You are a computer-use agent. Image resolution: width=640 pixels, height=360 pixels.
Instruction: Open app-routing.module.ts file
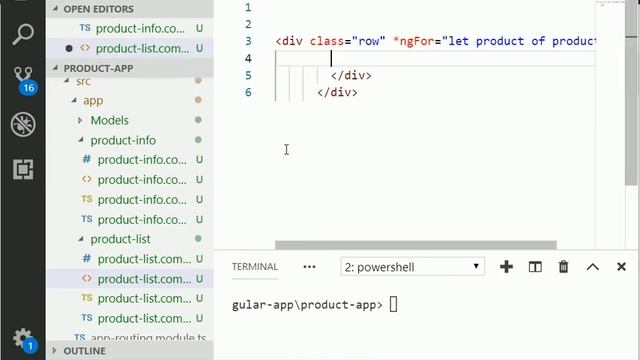[x=130, y=337]
